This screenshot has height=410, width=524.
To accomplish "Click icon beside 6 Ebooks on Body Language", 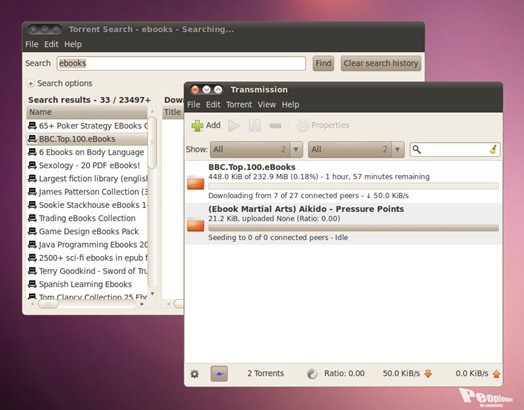I will pyautogui.click(x=32, y=152).
